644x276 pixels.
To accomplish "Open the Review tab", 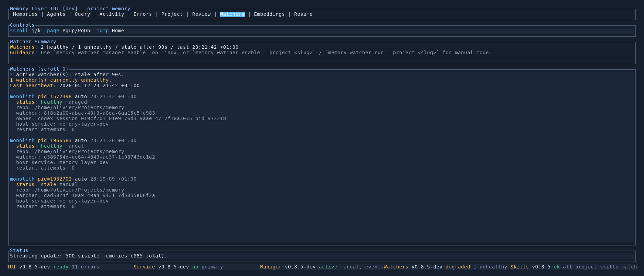I will pyautogui.click(x=201, y=14).
